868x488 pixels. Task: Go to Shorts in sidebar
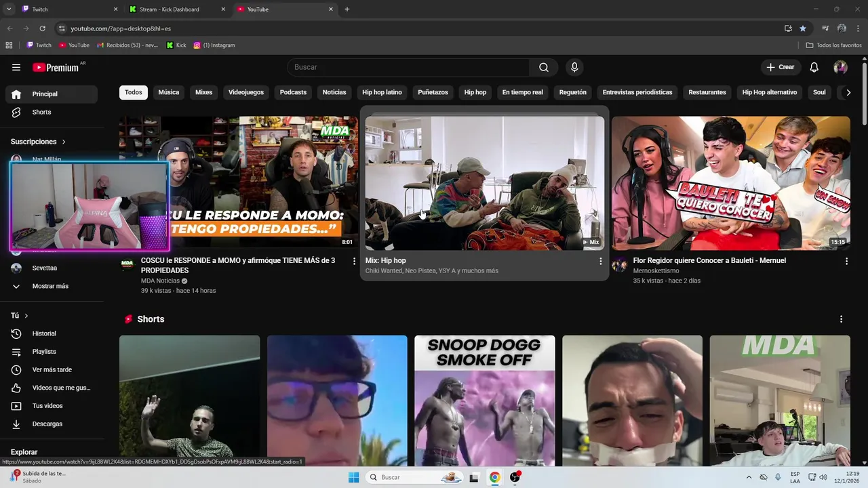pyautogui.click(x=52, y=113)
